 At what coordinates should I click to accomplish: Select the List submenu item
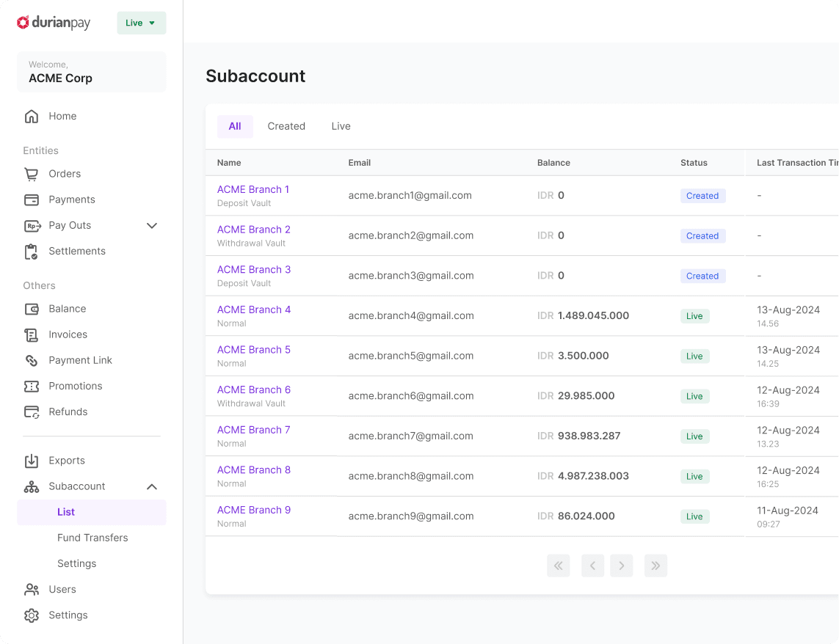click(92, 512)
